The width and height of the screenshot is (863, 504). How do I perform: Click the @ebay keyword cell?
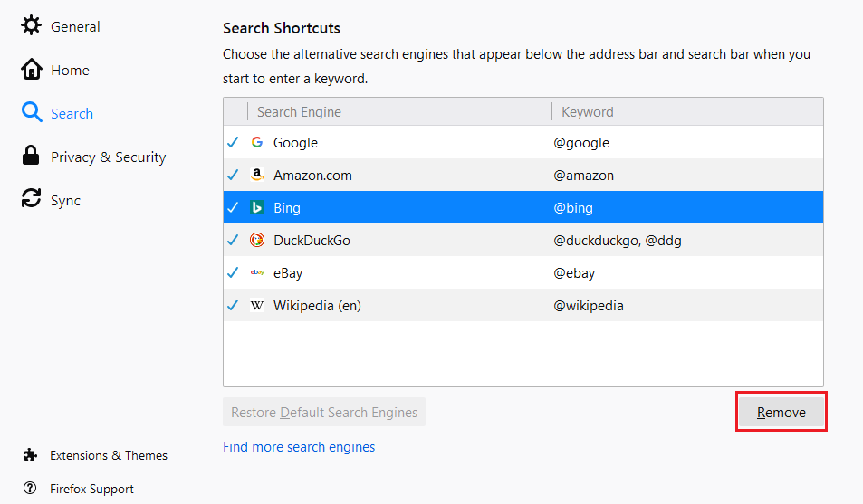coord(574,273)
